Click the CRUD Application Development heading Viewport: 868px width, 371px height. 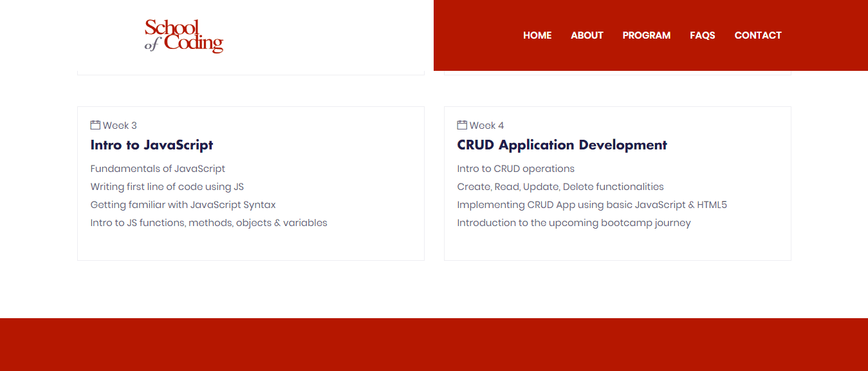562,145
